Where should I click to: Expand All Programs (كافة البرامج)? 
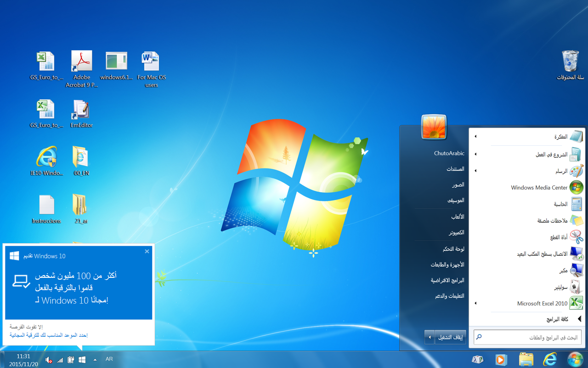click(527, 319)
